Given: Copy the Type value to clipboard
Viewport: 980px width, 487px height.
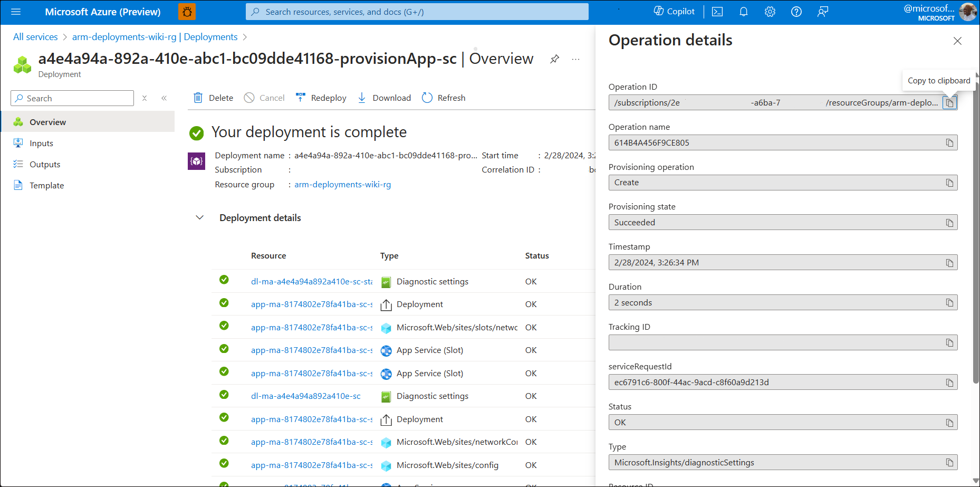Looking at the screenshot, I should (x=949, y=463).
